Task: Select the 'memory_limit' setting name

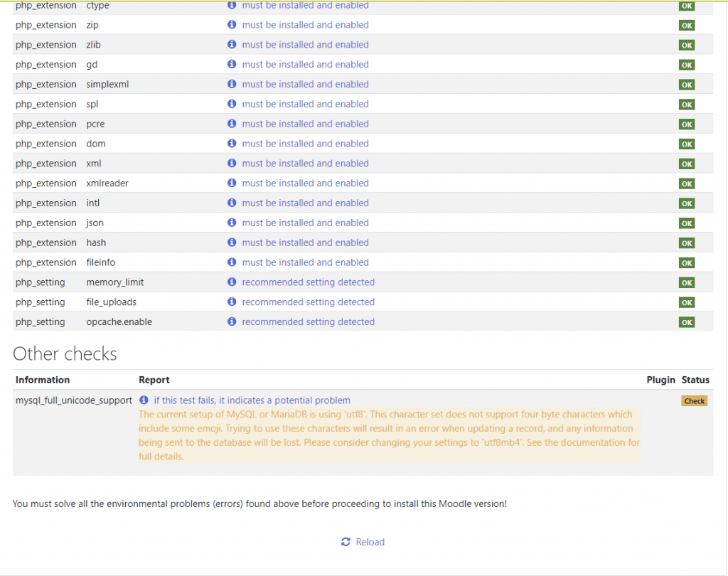Action: pos(114,282)
